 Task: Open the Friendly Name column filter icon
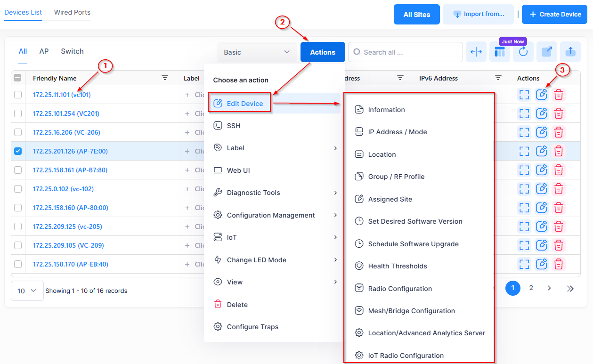[165, 78]
